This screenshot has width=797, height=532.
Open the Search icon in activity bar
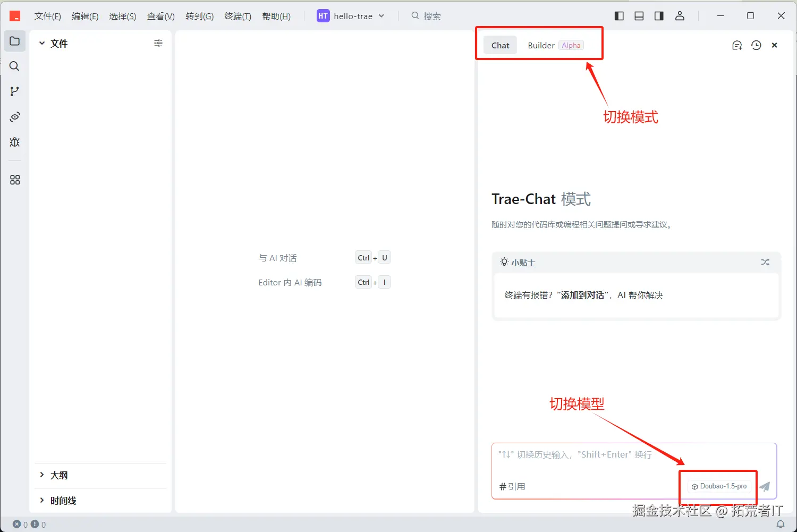(x=15, y=66)
